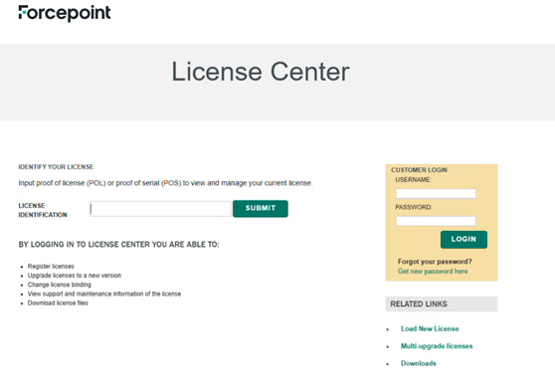Image resolution: width=555 pixels, height=392 pixels.
Task: Click the Forcepoint logo
Action: click(65, 13)
